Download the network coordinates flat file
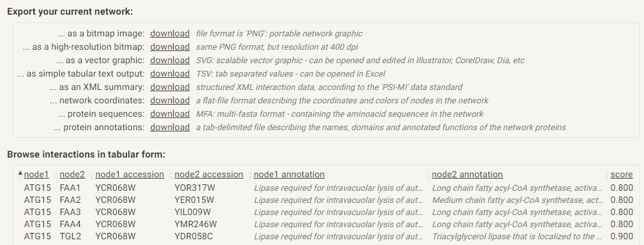Image resolution: width=644 pixels, height=245 pixels. pyautogui.click(x=170, y=101)
